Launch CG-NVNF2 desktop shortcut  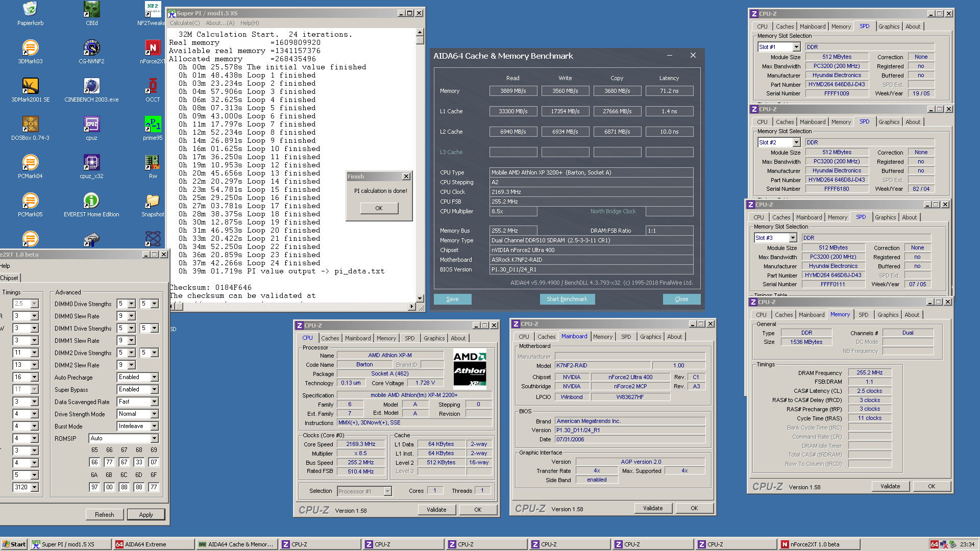coord(91,52)
